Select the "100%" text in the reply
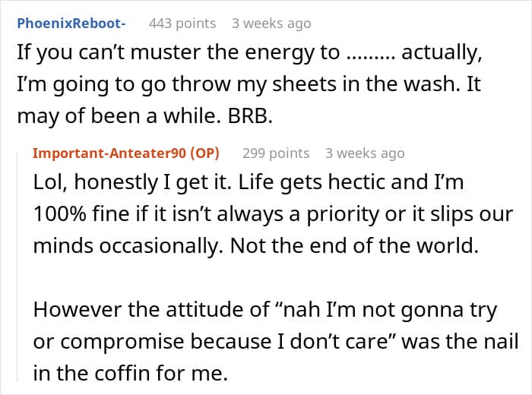The width and height of the screenshot is (532, 395). (x=60, y=214)
